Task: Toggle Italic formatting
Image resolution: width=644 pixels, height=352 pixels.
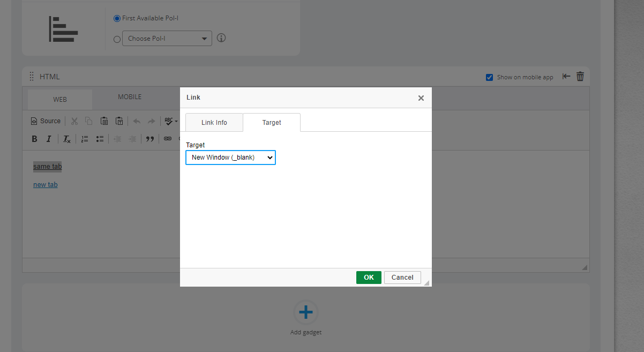Action: (49, 139)
